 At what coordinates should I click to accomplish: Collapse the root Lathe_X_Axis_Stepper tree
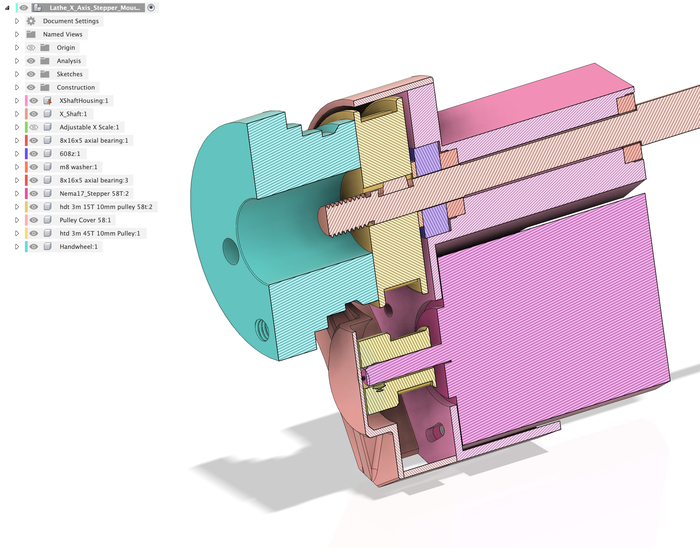pos(7,8)
